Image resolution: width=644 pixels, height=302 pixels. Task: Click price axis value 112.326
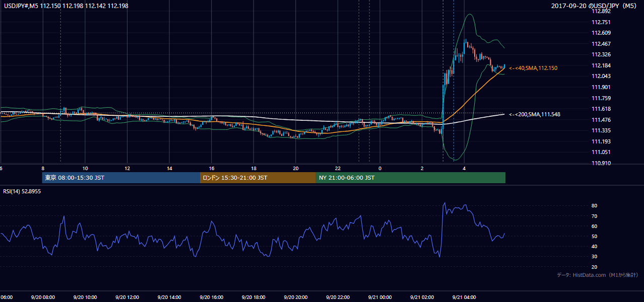tap(602, 54)
